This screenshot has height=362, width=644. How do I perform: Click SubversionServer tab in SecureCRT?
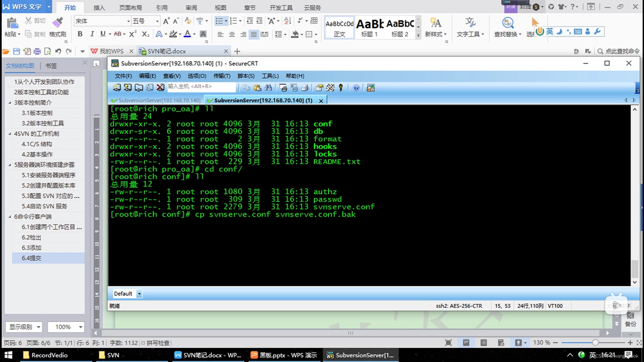tap(156, 100)
